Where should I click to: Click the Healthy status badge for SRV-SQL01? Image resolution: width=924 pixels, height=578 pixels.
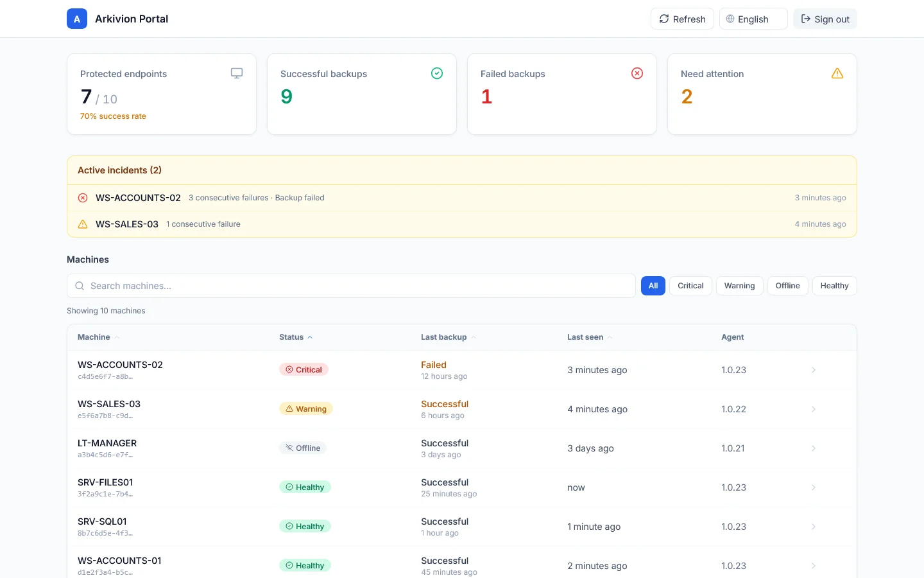305,527
